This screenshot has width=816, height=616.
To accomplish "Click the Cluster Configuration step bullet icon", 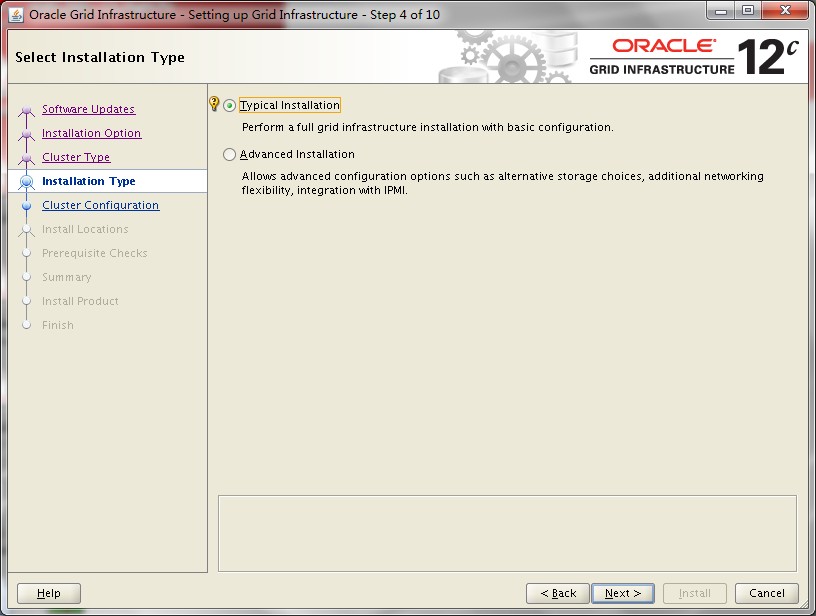I will [27, 206].
